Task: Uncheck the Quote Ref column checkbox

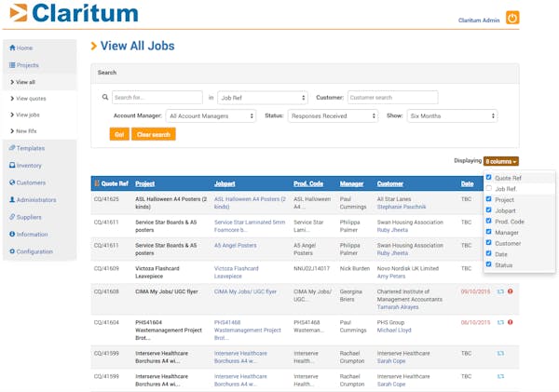Action: (x=489, y=177)
